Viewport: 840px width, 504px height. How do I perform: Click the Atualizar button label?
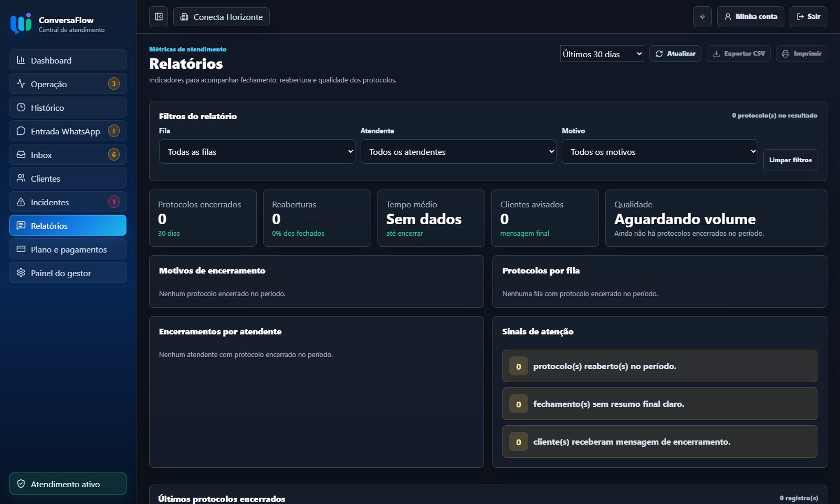pyautogui.click(x=681, y=54)
